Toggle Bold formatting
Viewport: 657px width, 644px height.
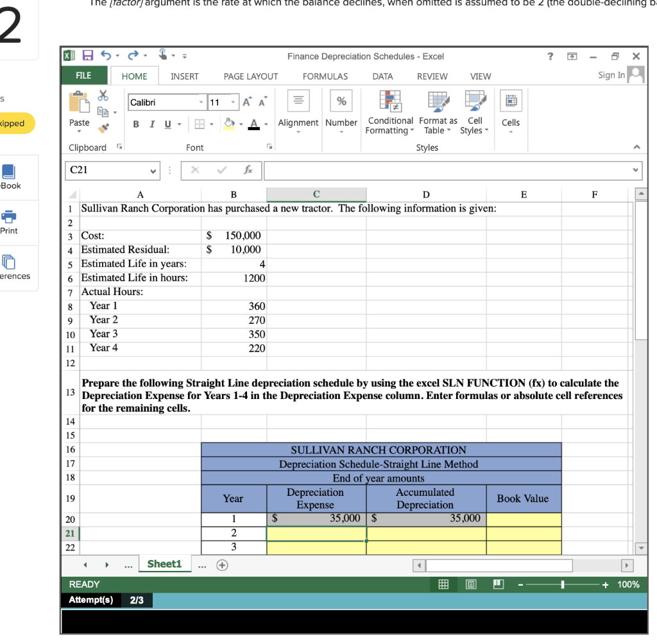pyautogui.click(x=136, y=124)
